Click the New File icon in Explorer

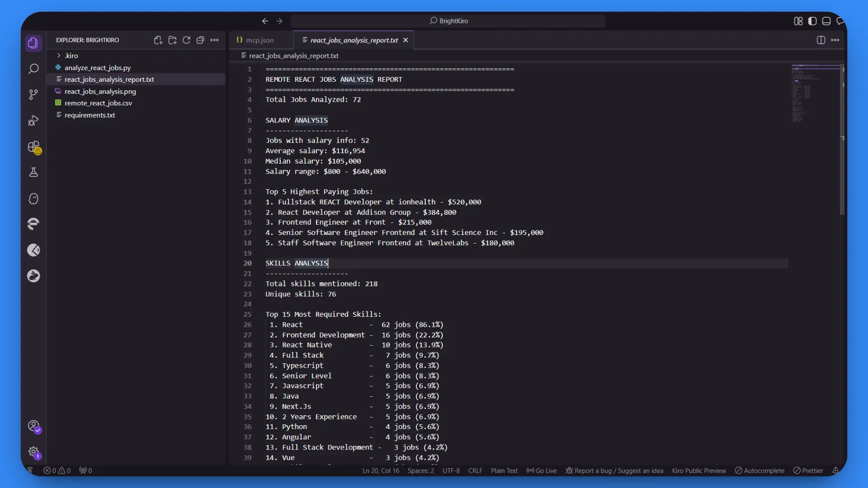pyautogui.click(x=158, y=40)
